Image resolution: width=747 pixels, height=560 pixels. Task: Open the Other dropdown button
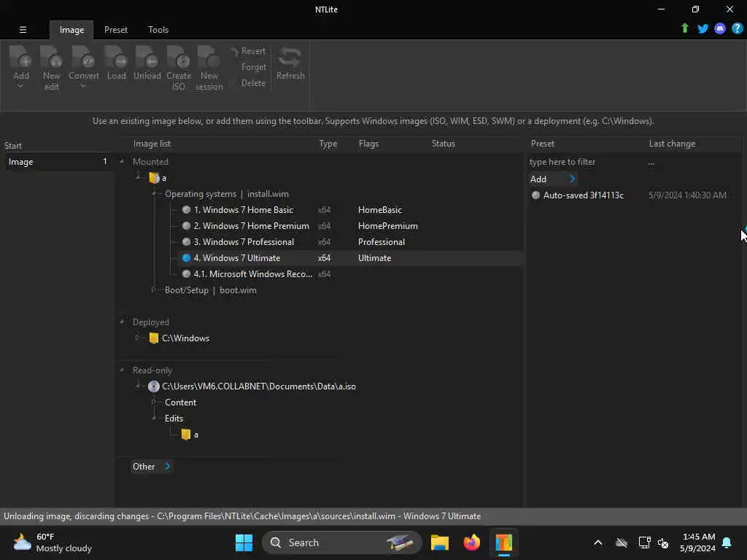pyautogui.click(x=151, y=467)
